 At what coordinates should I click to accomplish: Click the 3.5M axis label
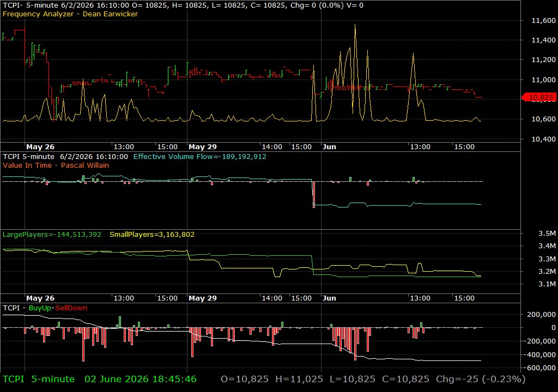[x=547, y=234]
